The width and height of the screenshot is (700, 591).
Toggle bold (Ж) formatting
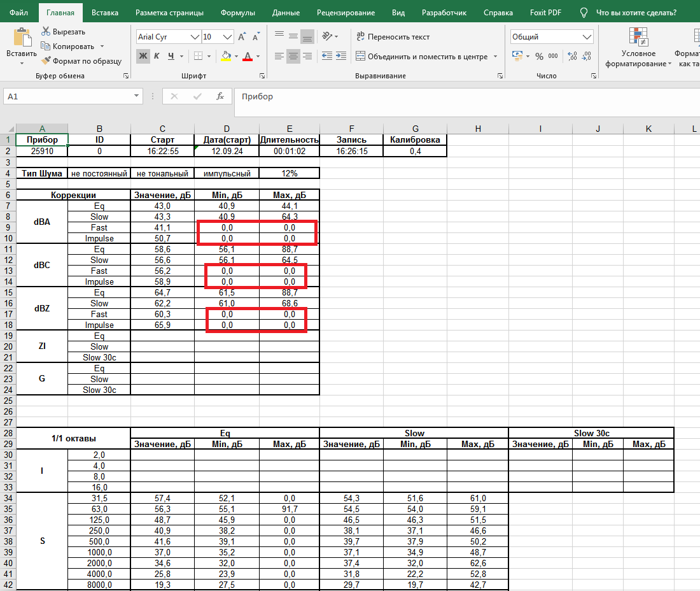point(143,56)
